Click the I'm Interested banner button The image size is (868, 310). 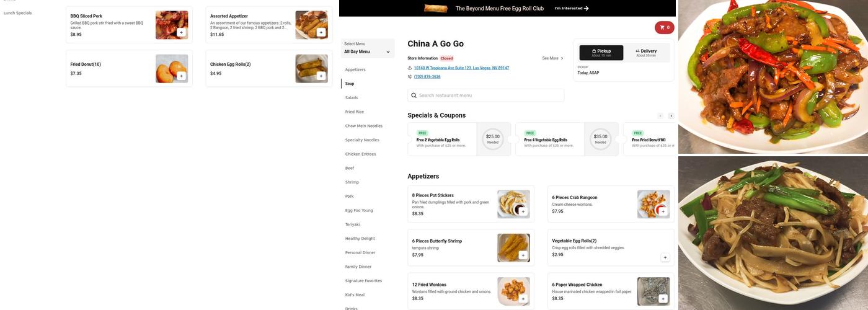(571, 9)
